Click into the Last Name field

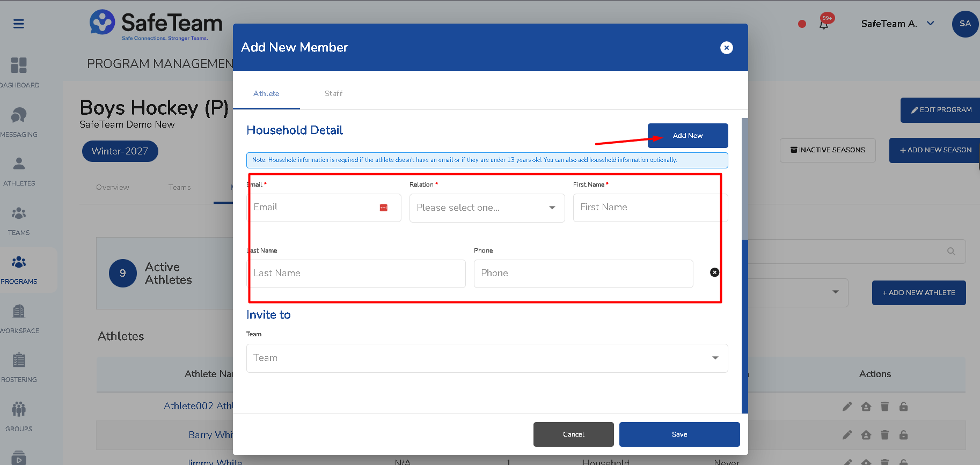point(356,274)
